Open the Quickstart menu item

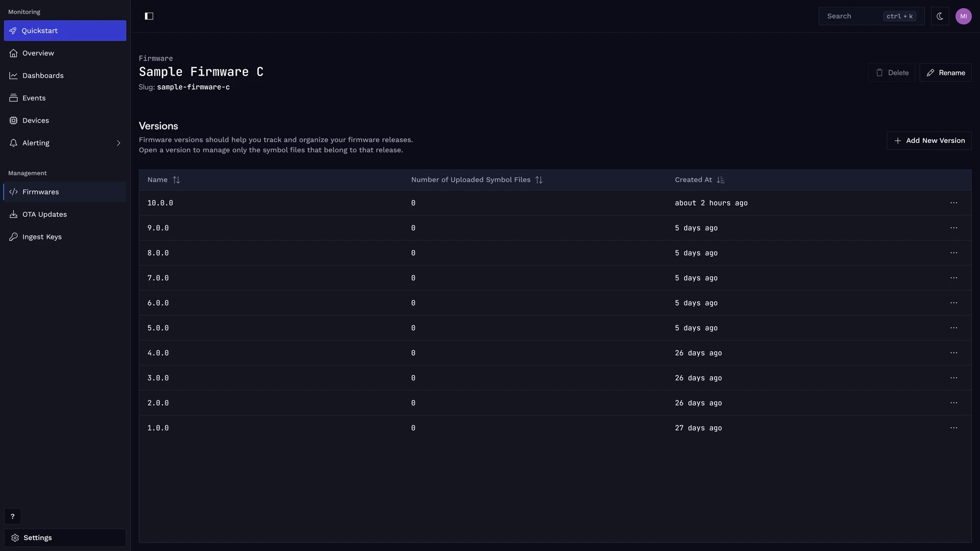coord(65,31)
